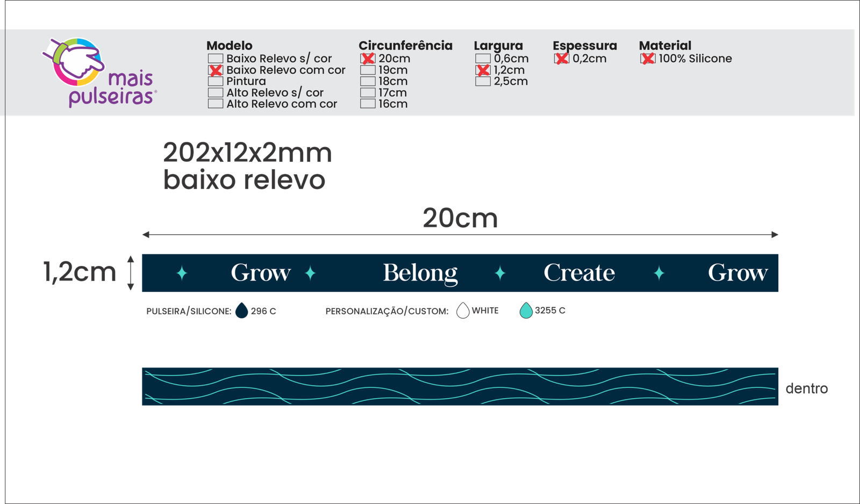Click the star right of Create
Image resolution: width=860 pixels, height=504 pixels.
point(659,273)
